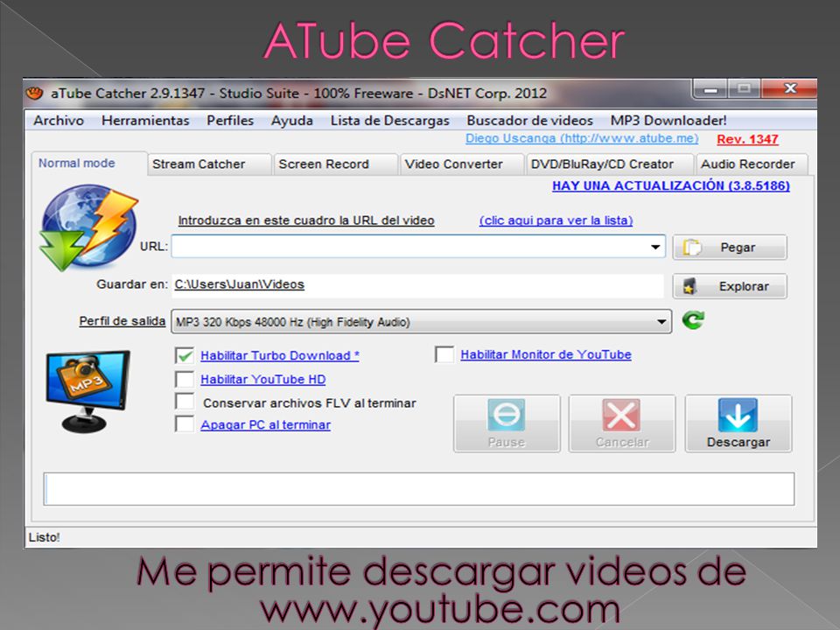
Task: Click the Listo! status bar text
Action: click(x=45, y=536)
